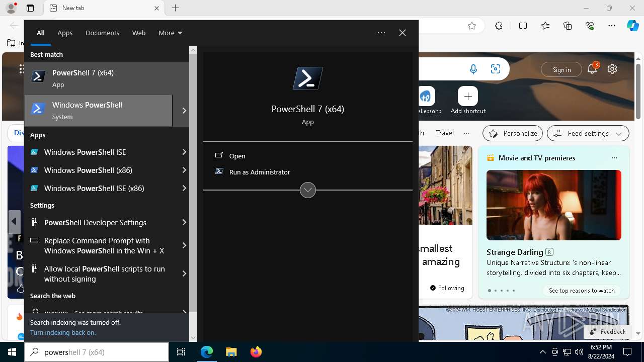
Task: Click See top reasons to watch
Action: pos(582,291)
